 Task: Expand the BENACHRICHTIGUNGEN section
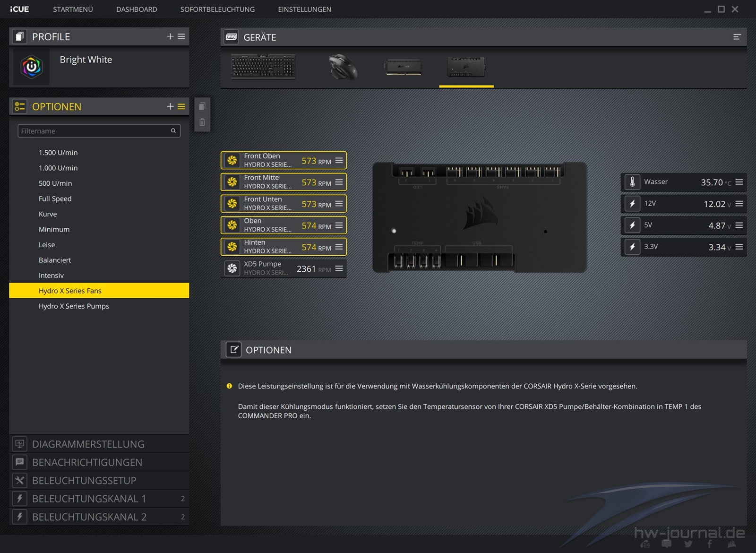point(99,462)
